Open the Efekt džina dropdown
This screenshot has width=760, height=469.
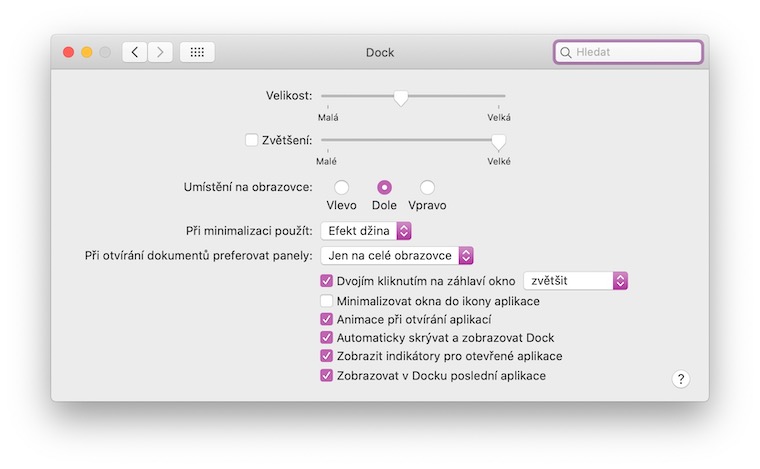(366, 231)
